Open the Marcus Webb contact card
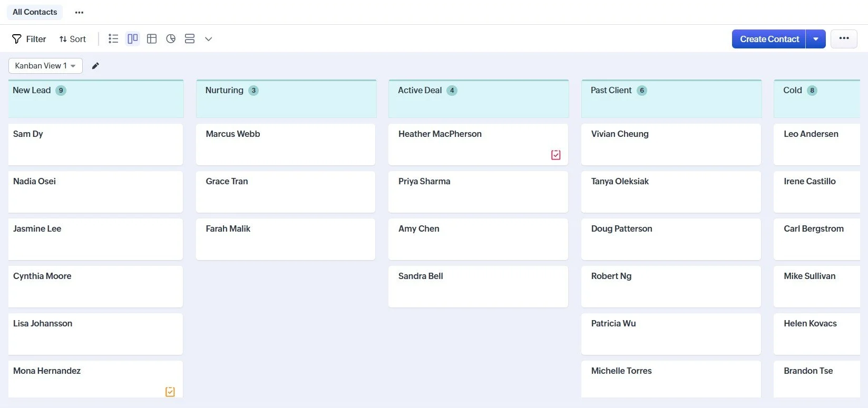868x408 pixels. coord(286,145)
